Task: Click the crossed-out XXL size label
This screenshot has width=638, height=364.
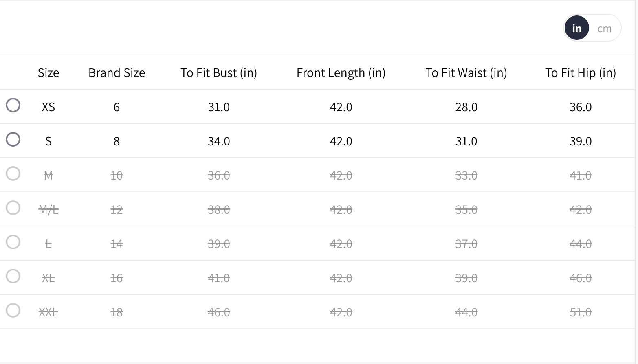Action: pos(48,312)
